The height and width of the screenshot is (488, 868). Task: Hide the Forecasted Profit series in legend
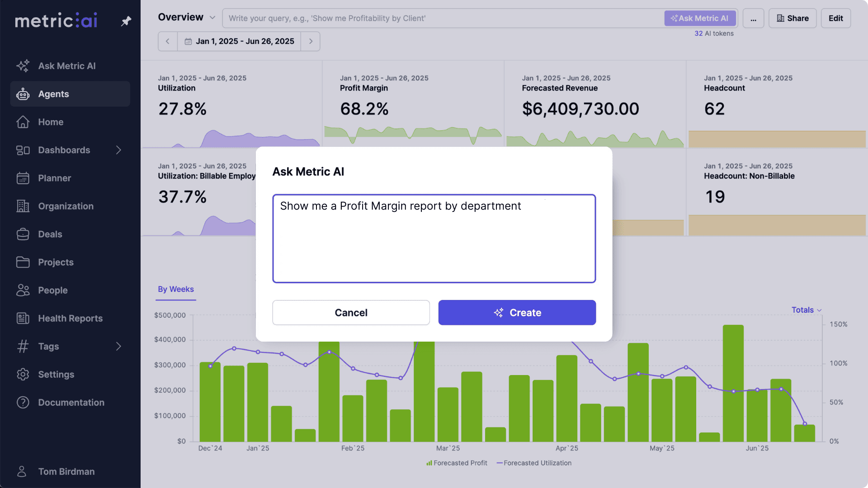click(x=457, y=463)
